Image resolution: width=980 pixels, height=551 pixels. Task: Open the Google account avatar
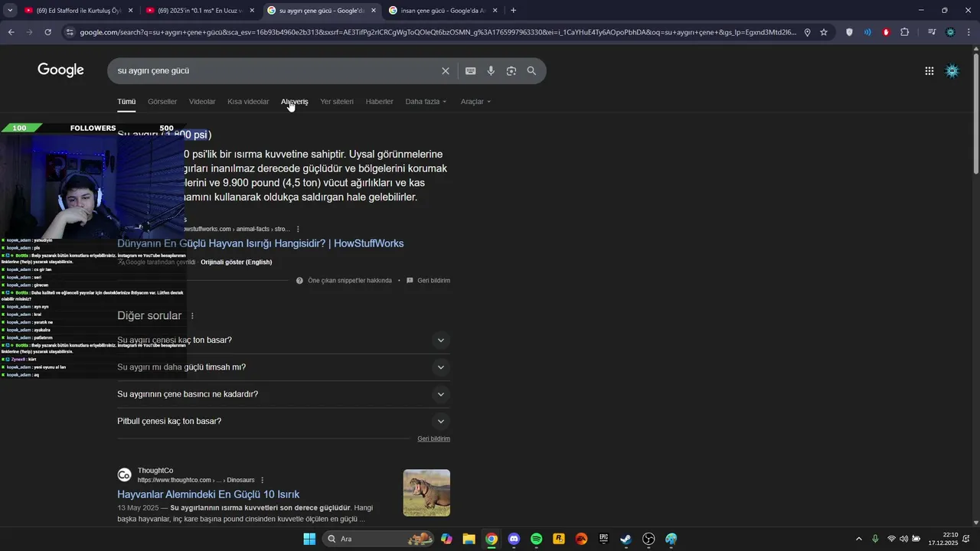(952, 70)
